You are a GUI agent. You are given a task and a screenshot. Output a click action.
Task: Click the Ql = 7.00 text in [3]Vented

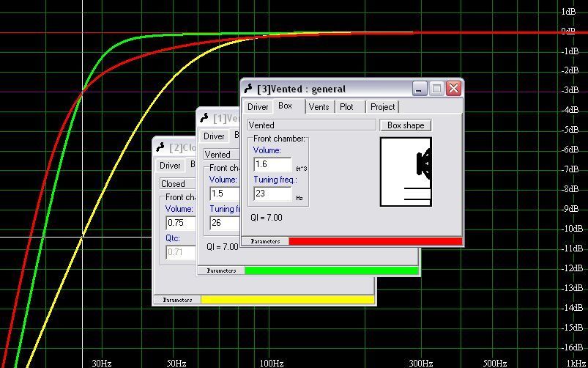click(x=267, y=218)
